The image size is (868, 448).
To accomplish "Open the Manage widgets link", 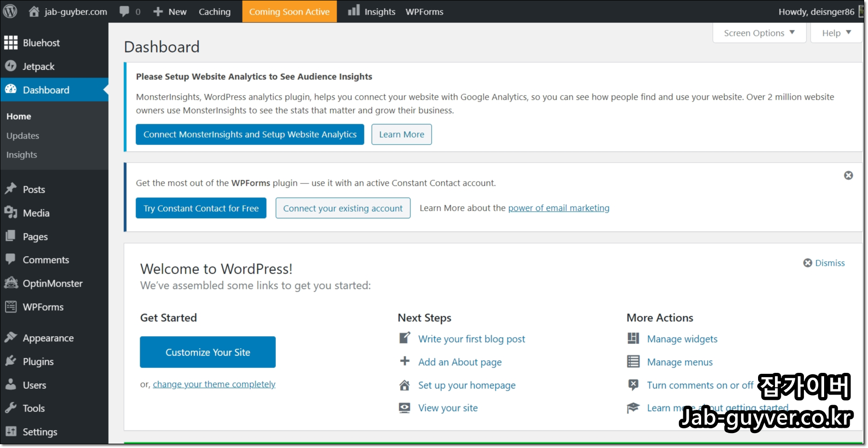I will [682, 339].
